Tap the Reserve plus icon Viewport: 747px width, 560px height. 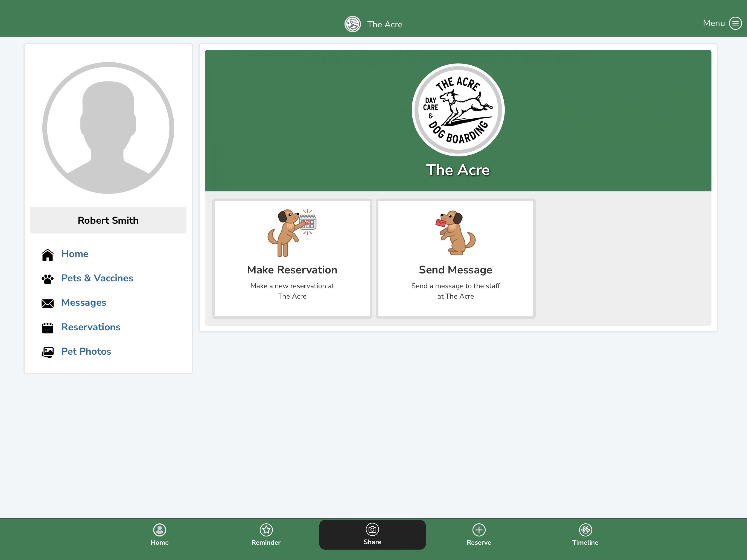479,530
